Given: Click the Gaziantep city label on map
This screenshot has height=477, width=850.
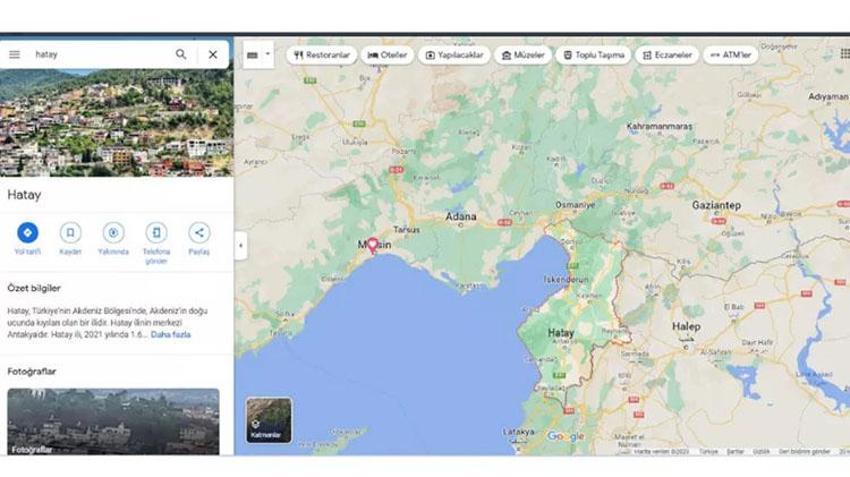Looking at the screenshot, I should pos(716,205).
